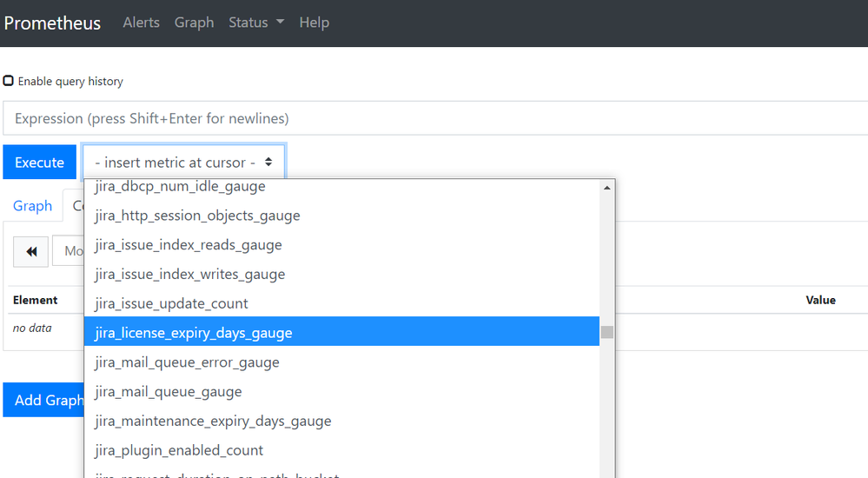The height and width of the screenshot is (478, 868).
Task: Open Graph in the top navigation bar
Action: [x=194, y=22]
